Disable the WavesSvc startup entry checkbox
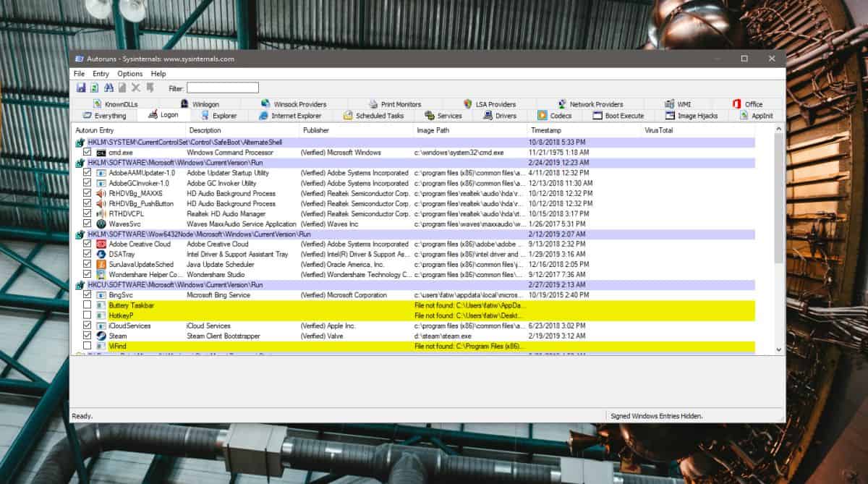The width and height of the screenshot is (868, 484). [88, 224]
